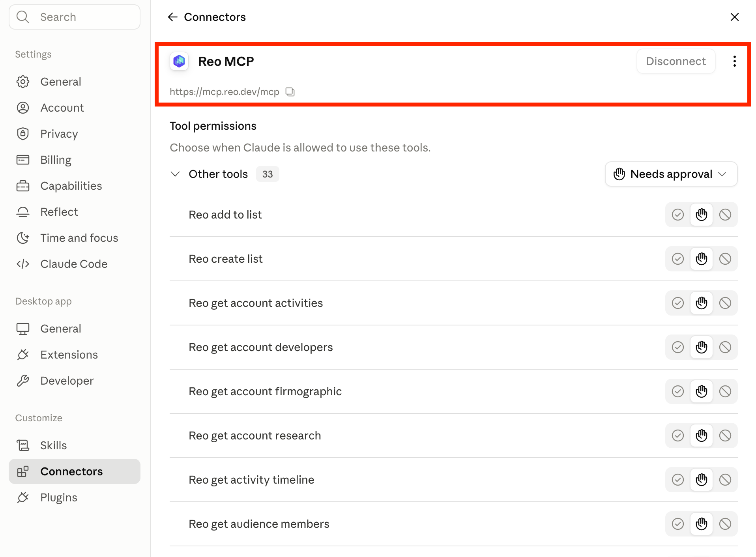The height and width of the screenshot is (557, 756).
Task: Open the Skills page
Action: pyautogui.click(x=75, y=445)
